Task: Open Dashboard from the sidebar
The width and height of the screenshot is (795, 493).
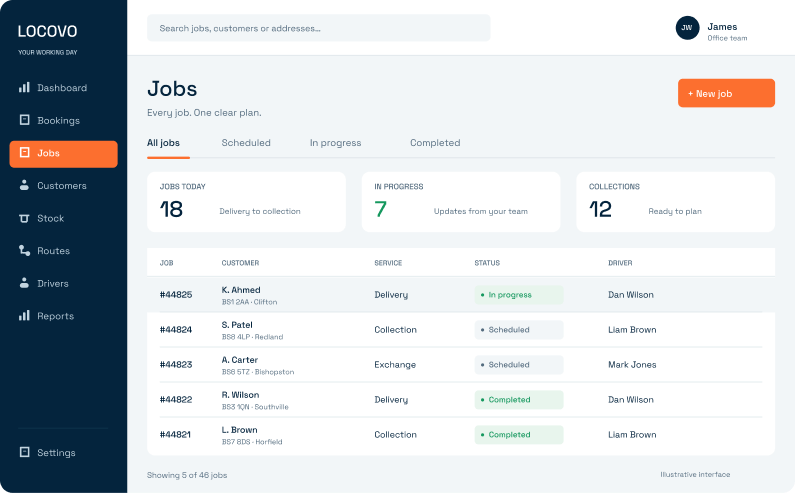Action: click(63, 88)
